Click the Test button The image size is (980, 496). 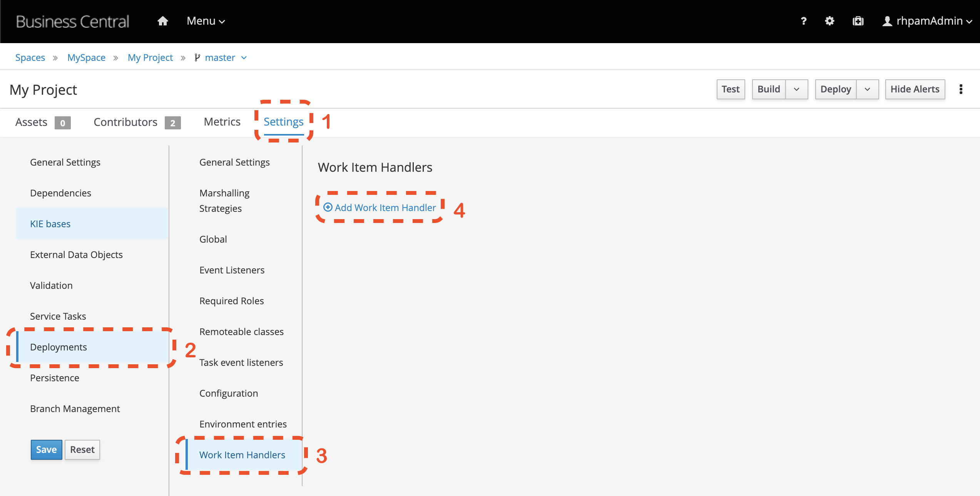pyautogui.click(x=730, y=89)
